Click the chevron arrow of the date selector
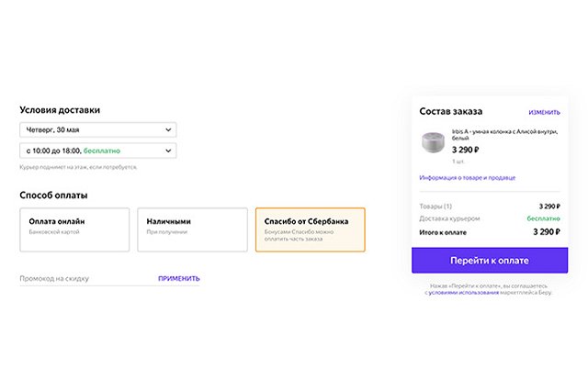Viewport: 588px width, 391px height. click(167, 130)
